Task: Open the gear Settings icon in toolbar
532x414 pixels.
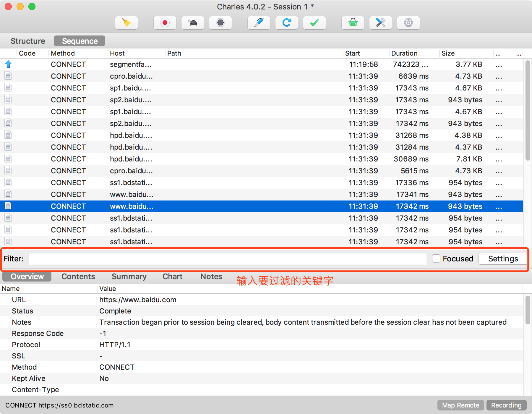Action: point(408,23)
